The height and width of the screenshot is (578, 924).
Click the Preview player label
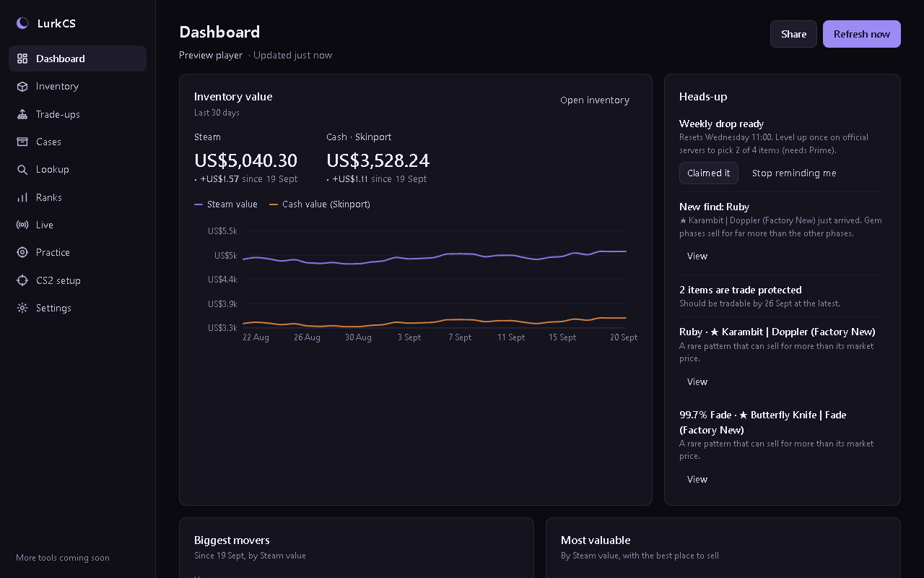[x=211, y=55]
